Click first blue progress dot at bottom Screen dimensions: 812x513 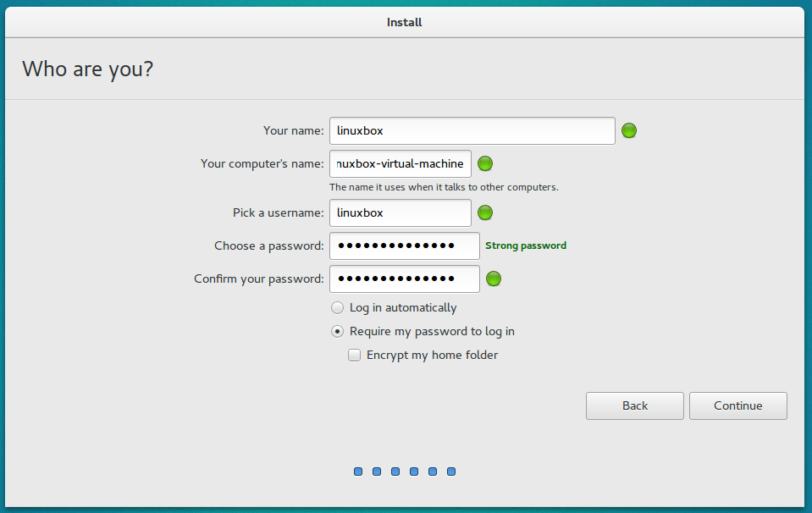tap(358, 472)
